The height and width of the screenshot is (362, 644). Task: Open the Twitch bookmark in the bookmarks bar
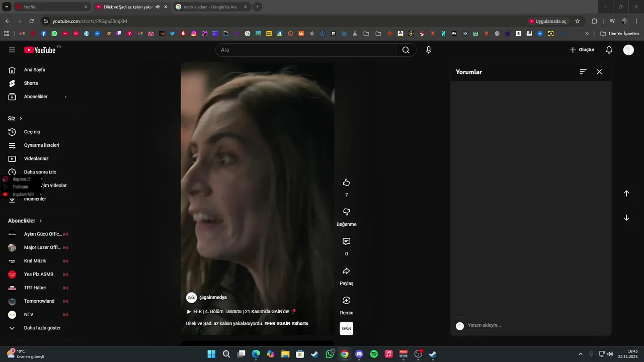tap(119, 34)
